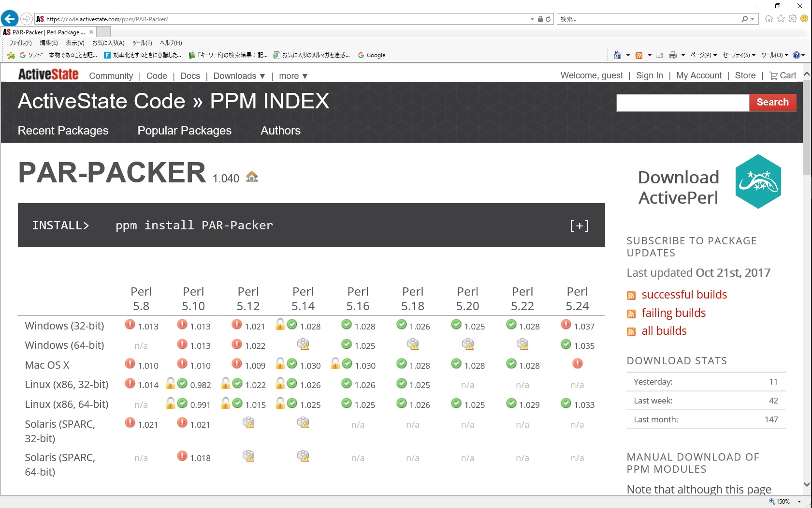812x508 pixels.
Task: Click the Add to favorites bar star icon
Action: [11, 55]
